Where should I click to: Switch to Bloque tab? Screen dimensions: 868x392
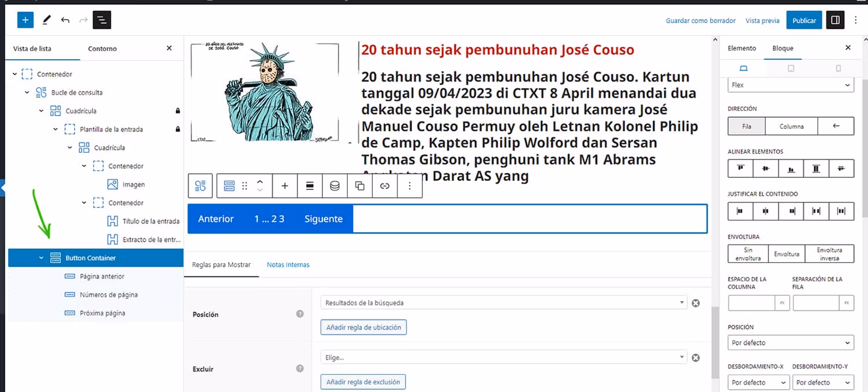coord(783,48)
